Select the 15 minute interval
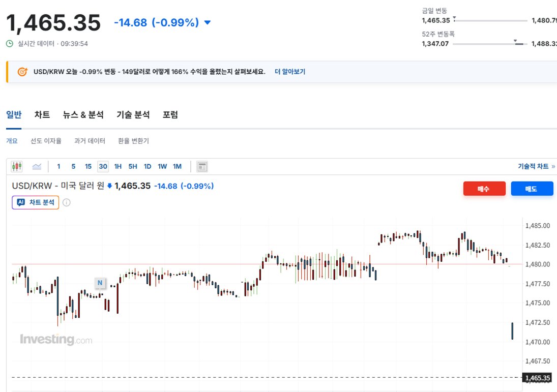The width and height of the screenshot is (557, 392). (x=88, y=167)
